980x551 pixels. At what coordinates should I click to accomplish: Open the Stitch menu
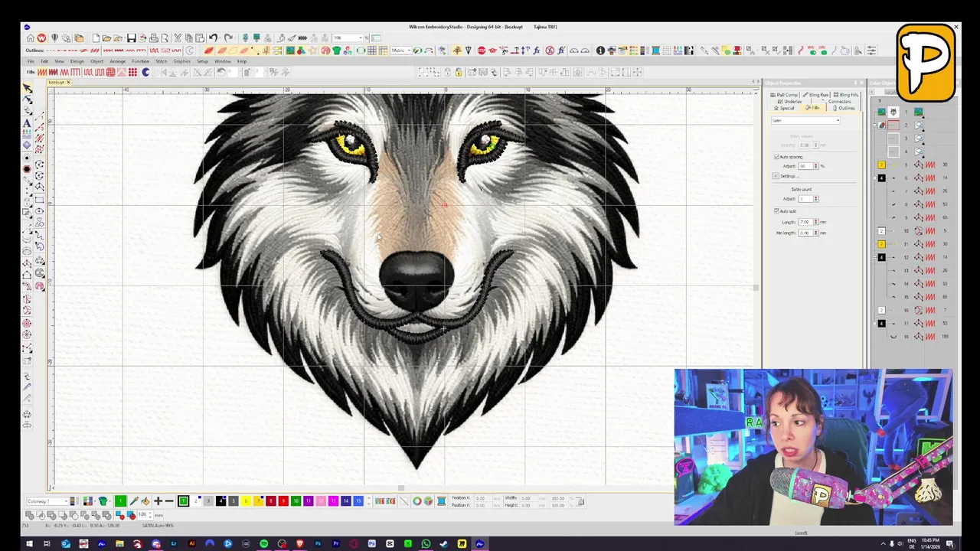click(x=161, y=61)
